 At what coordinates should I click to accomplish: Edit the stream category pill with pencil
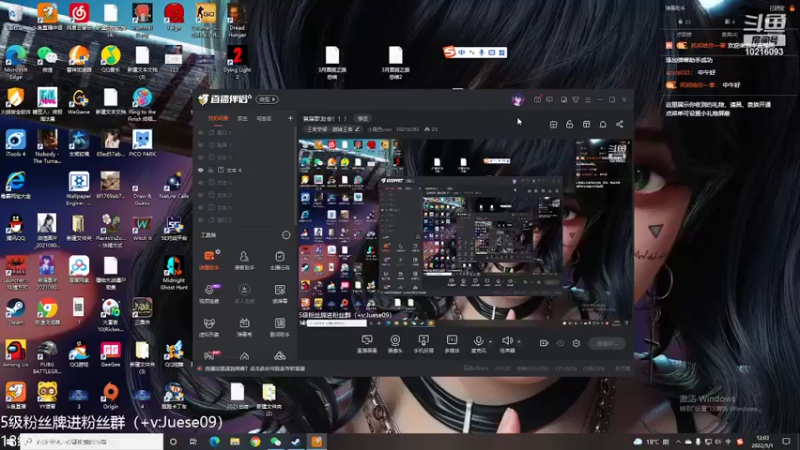click(333, 130)
